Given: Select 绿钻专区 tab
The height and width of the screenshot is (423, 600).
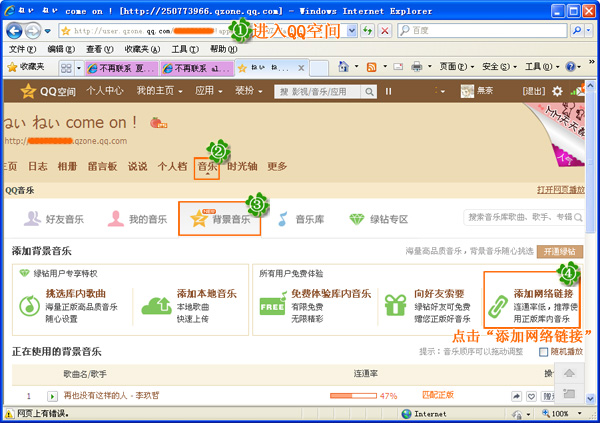Looking at the screenshot, I should (x=378, y=219).
